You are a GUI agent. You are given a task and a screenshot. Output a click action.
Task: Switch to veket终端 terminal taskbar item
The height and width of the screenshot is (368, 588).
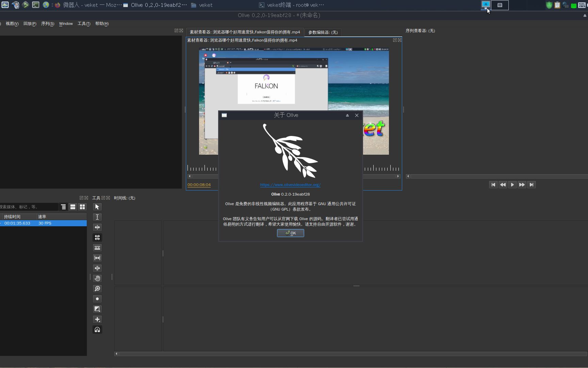[291, 5]
